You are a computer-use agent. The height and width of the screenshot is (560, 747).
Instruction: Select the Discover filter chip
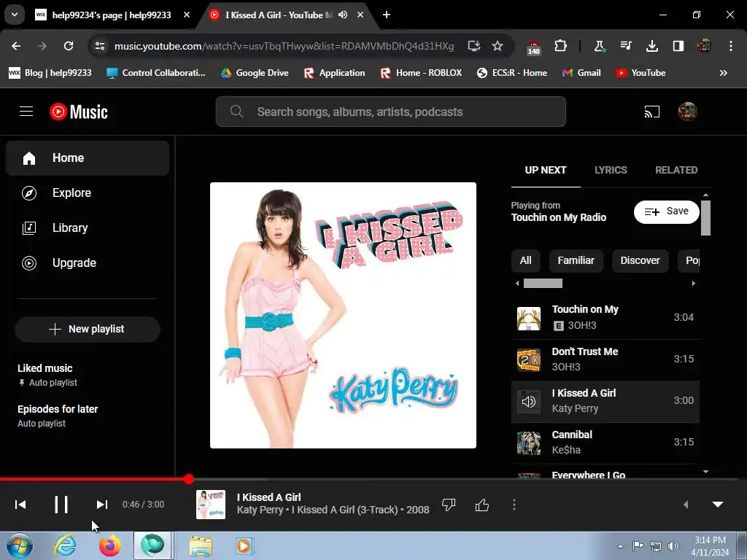(x=640, y=260)
